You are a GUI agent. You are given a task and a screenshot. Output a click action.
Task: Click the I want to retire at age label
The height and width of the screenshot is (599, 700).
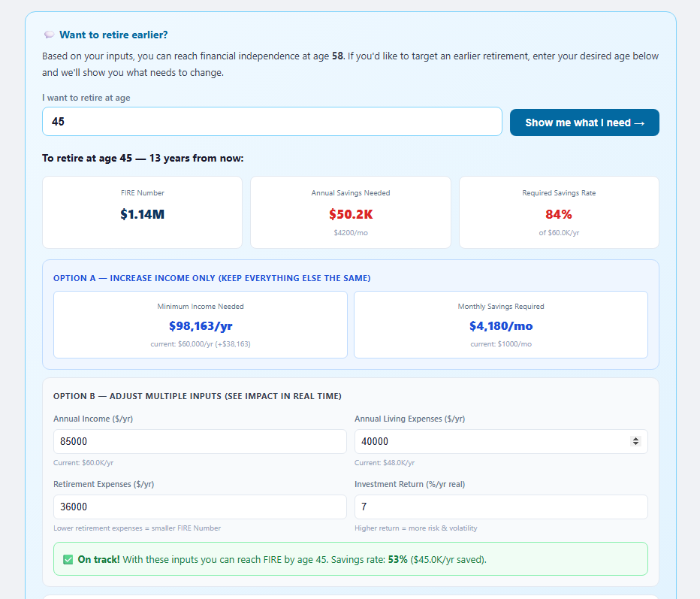click(x=86, y=98)
